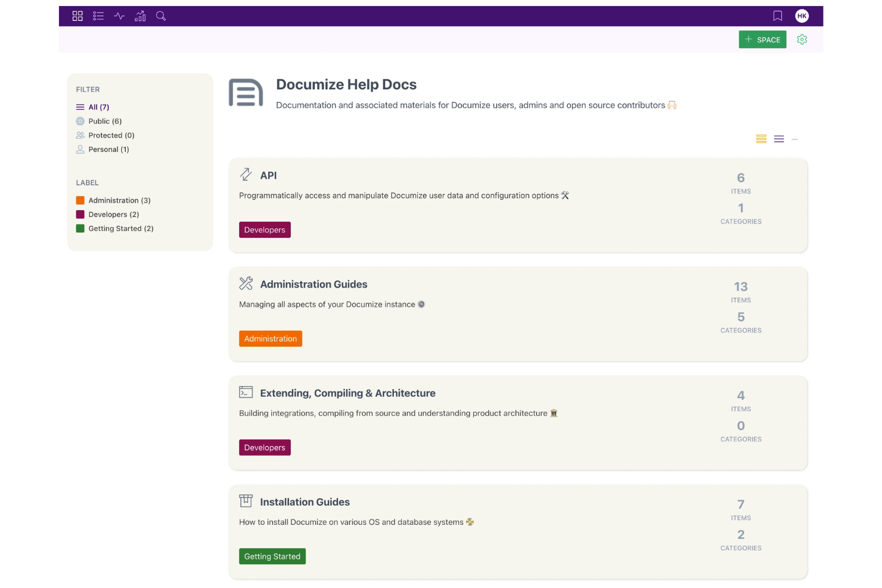
Task: Open search with the magnifier icon
Action: 161,16
